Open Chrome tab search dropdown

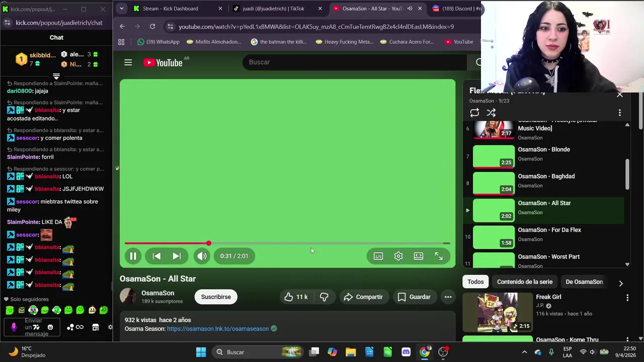(x=121, y=9)
